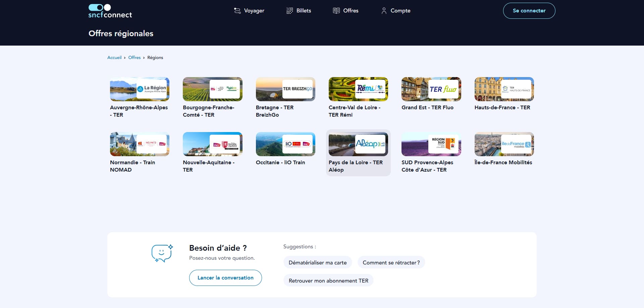Open the Région Sud thumbnail
This screenshot has height=308, width=644.
coord(431,144)
